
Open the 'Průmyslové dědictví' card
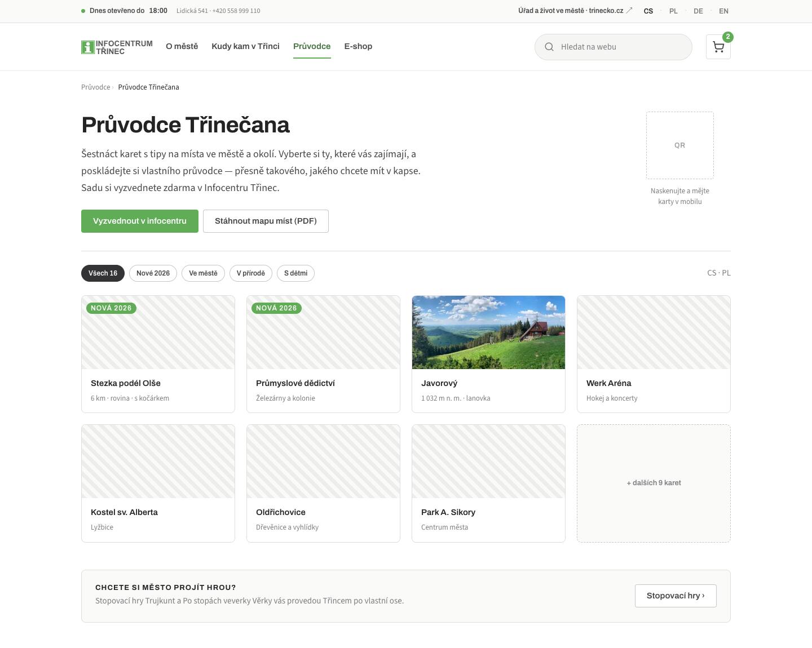tap(323, 354)
